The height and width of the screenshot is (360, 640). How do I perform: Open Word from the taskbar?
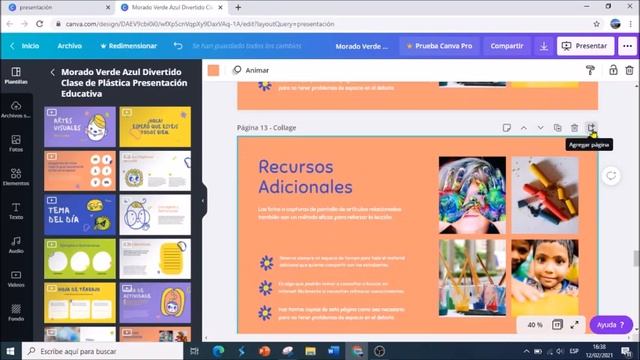point(333,351)
